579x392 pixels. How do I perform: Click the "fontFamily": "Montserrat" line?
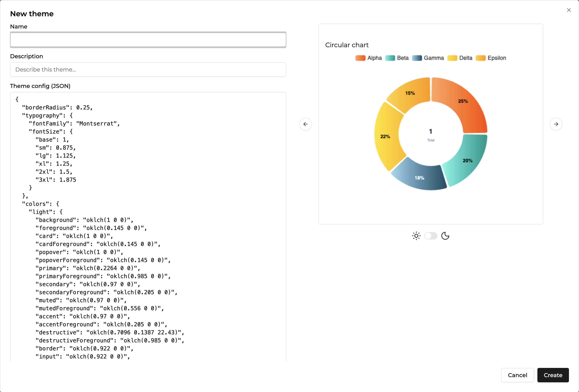pyautogui.click(x=74, y=124)
